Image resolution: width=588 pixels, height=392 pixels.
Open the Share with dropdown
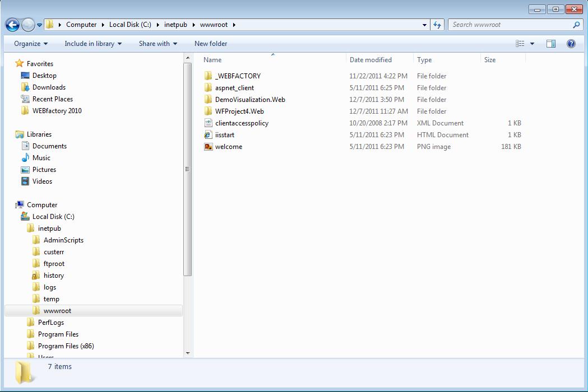(158, 44)
